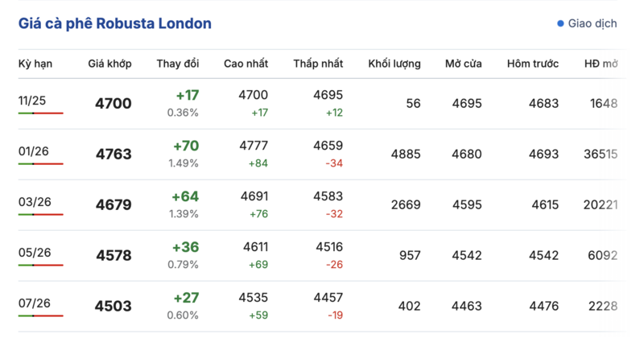
Task: Click the Giá cà phê Robusta London title
Action: tap(115, 24)
